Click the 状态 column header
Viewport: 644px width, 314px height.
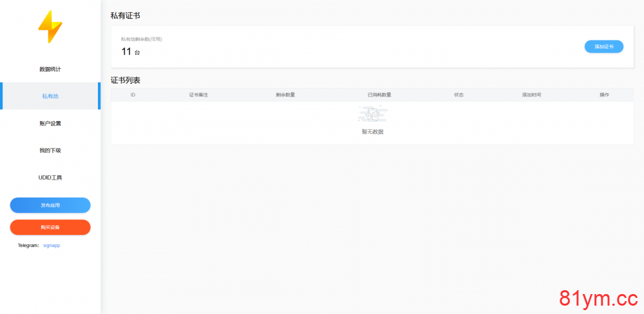click(459, 95)
